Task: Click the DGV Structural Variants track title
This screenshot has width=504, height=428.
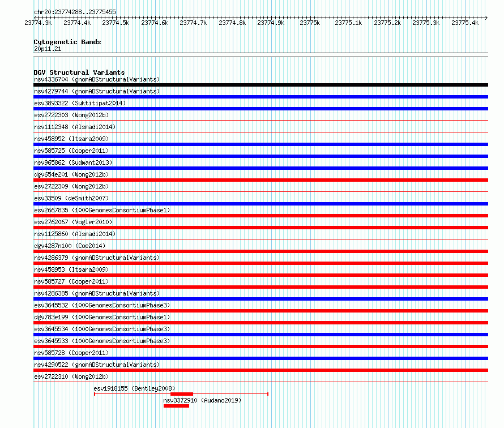Action: pos(79,72)
